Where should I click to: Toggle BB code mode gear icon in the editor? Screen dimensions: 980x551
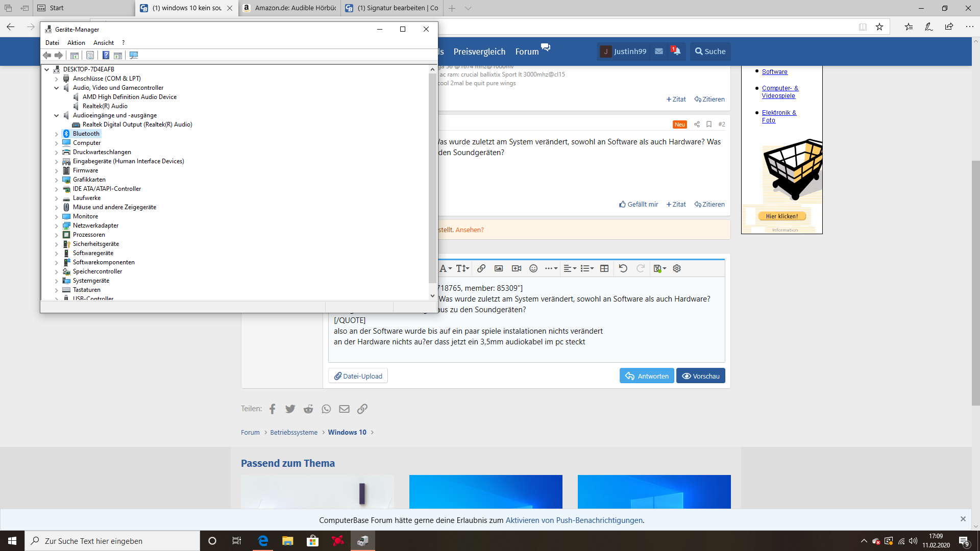point(677,268)
